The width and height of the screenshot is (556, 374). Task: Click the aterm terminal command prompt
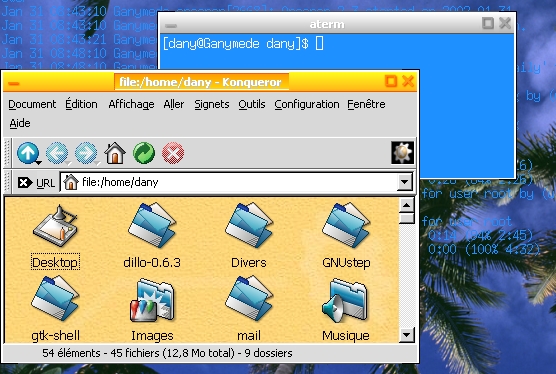[243, 44]
